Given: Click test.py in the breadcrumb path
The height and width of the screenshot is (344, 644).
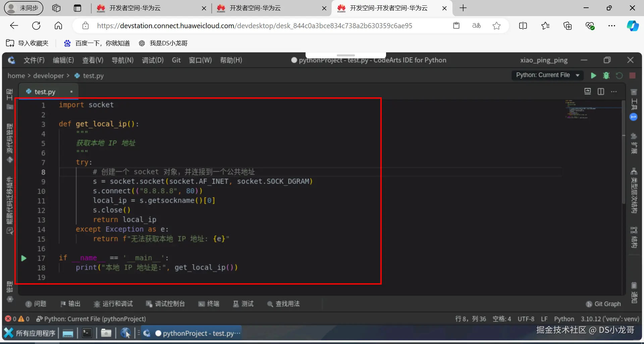Looking at the screenshot, I should tap(89, 76).
